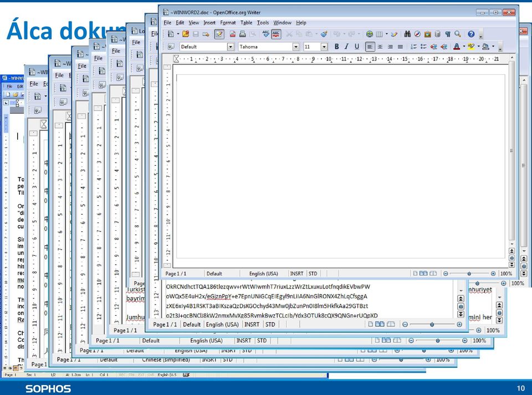Screen dimensions: 532x395
Task: Click the Print icon in front Writer toolbar
Action: [x=242, y=34]
